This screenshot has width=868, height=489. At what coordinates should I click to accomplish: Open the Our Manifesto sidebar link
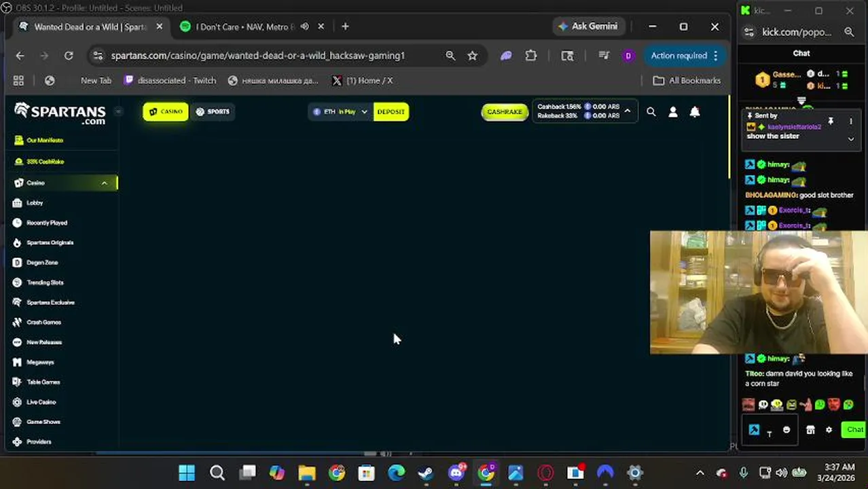point(45,140)
